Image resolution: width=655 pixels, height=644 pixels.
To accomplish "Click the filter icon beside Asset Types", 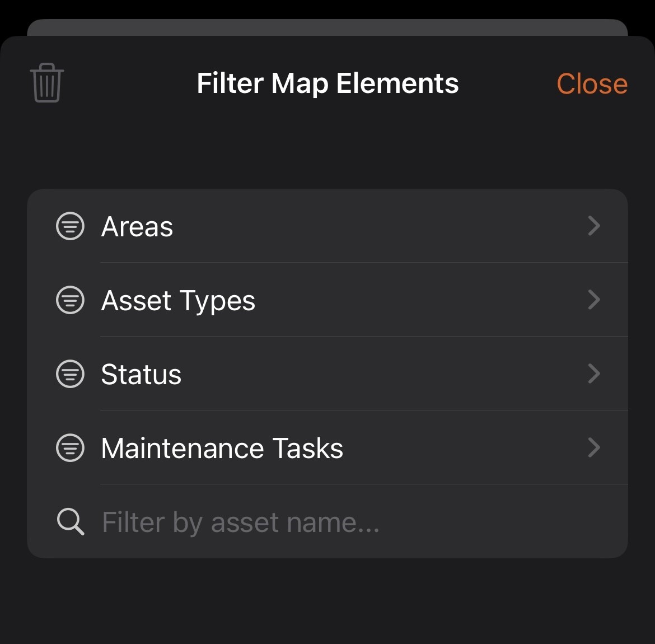I will click(x=71, y=300).
